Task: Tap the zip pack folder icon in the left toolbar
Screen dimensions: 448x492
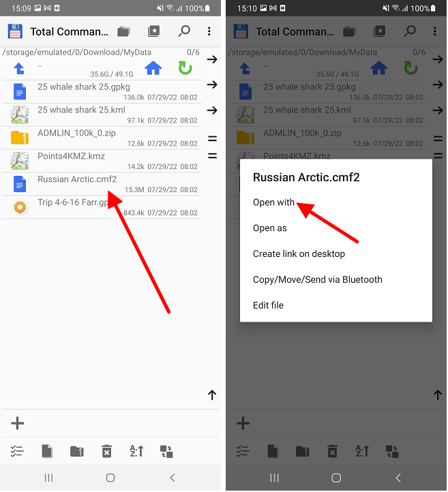Action: pyautogui.click(x=77, y=451)
